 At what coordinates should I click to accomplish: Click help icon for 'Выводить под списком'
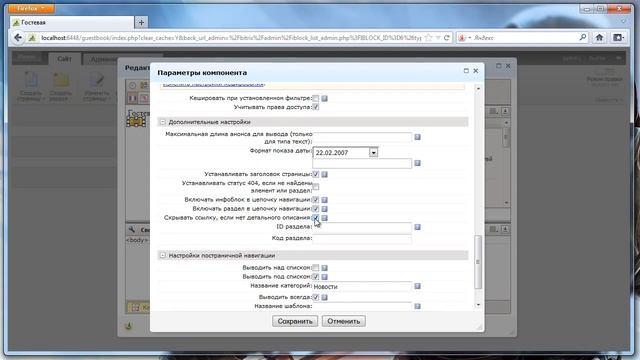click(324, 277)
